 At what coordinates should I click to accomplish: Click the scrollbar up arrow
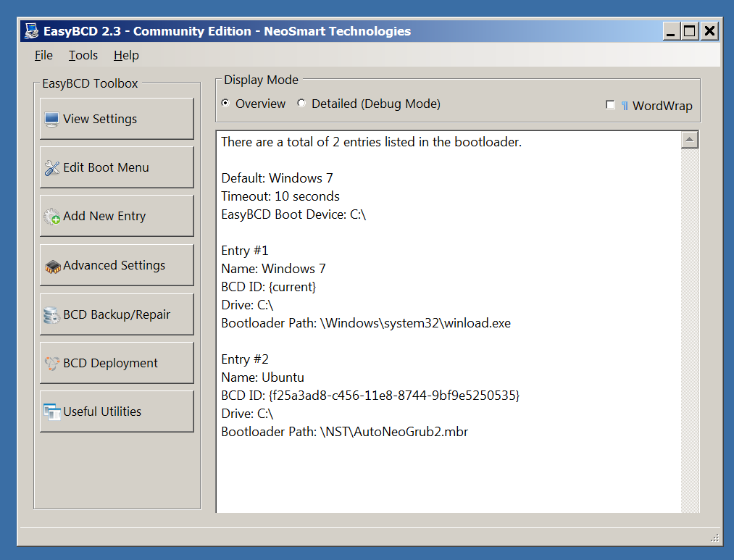coord(690,140)
